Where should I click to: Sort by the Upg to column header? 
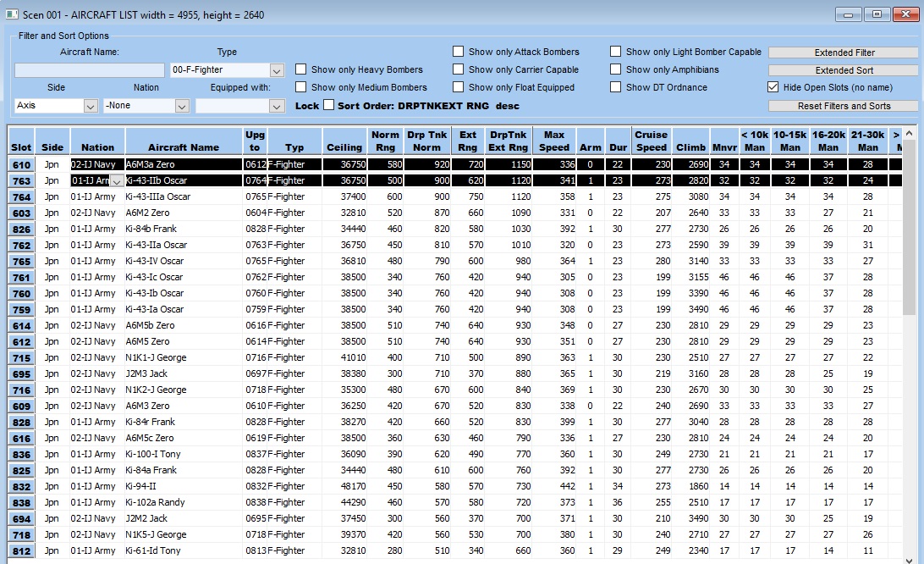click(255, 141)
